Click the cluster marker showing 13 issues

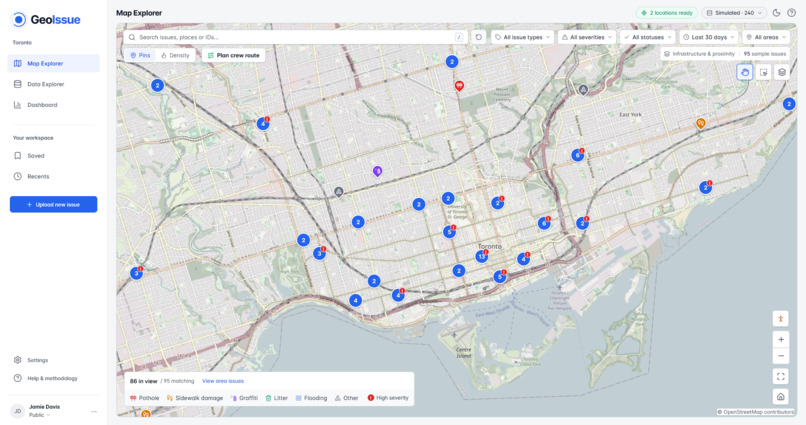(482, 256)
